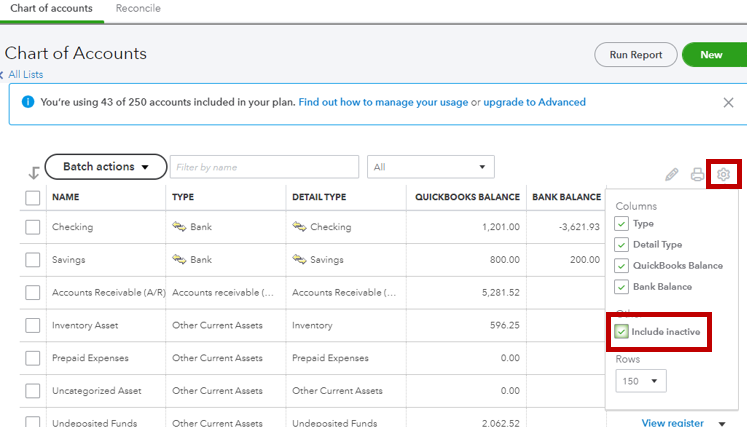Click the 596.25 Inventory Asset balance
The image size is (747, 427).
(505, 325)
